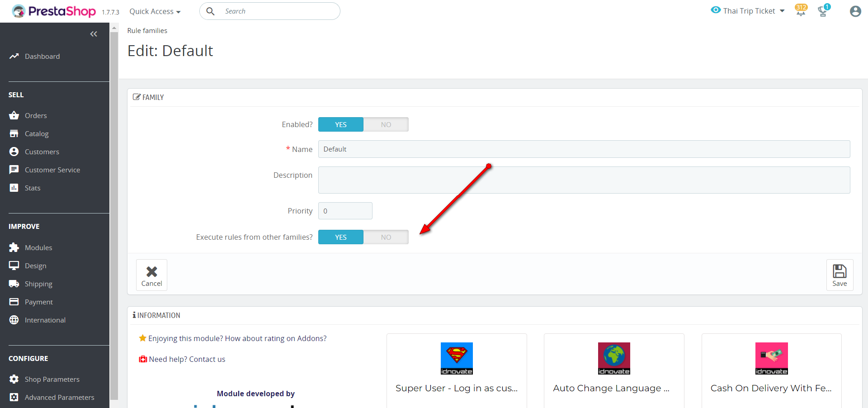Click the Catalog store icon

[x=14, y=133]
